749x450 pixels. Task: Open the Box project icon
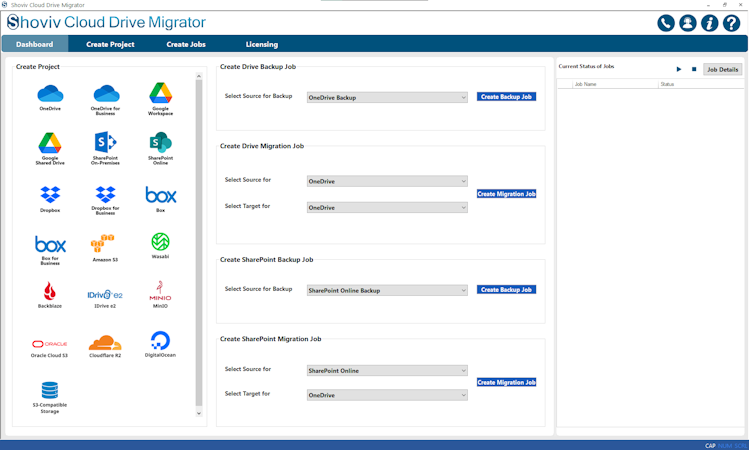tap(160, 195)
